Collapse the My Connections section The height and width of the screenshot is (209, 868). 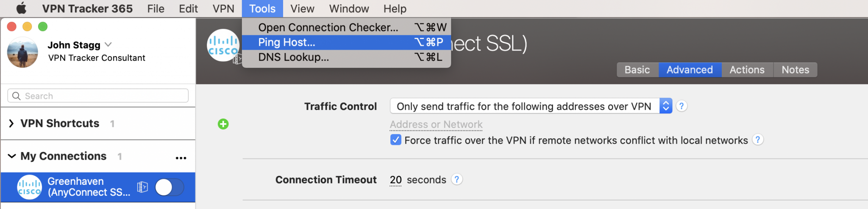pos(11,156)
